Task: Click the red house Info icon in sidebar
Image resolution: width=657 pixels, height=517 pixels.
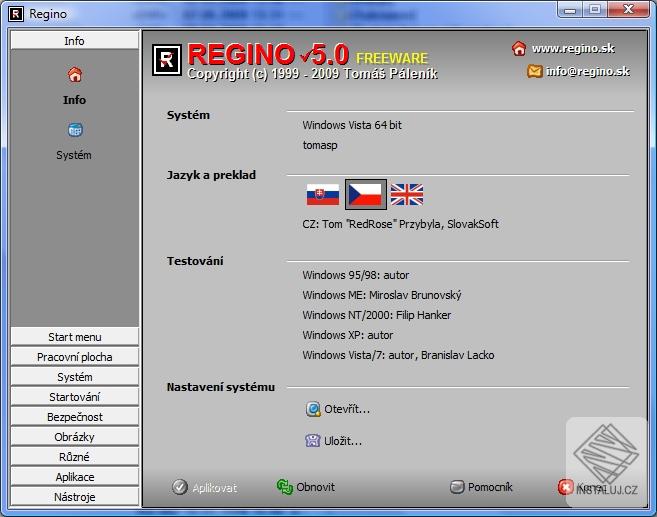Action: pos(75,75)
